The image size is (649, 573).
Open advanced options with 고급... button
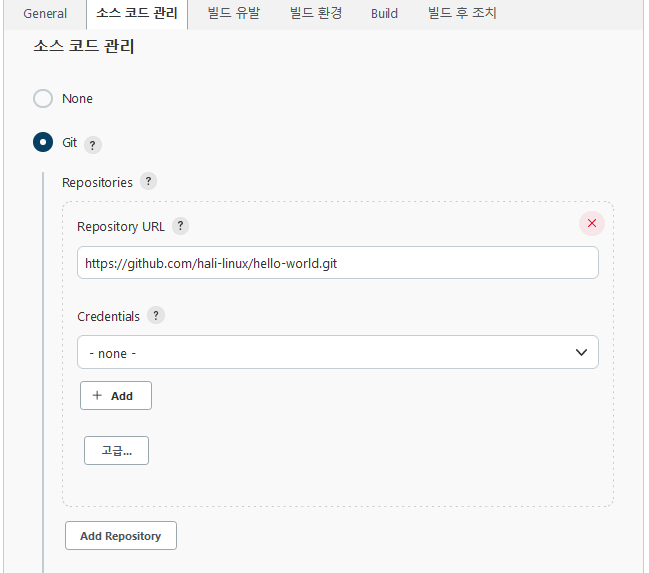(116, 450)
